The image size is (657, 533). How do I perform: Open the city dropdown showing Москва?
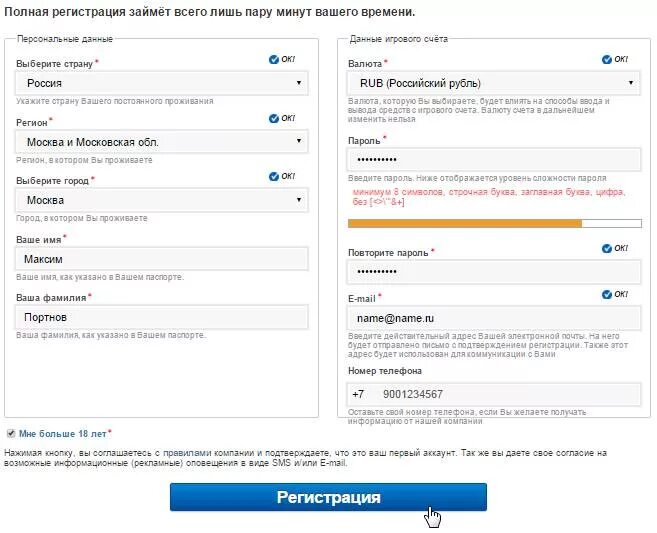(161, 200)
